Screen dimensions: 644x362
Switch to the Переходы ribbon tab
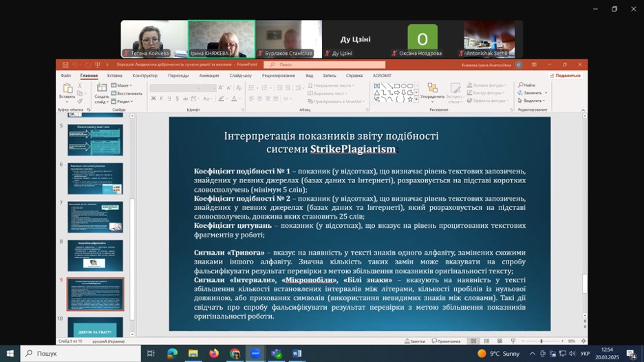coord(178,76)
